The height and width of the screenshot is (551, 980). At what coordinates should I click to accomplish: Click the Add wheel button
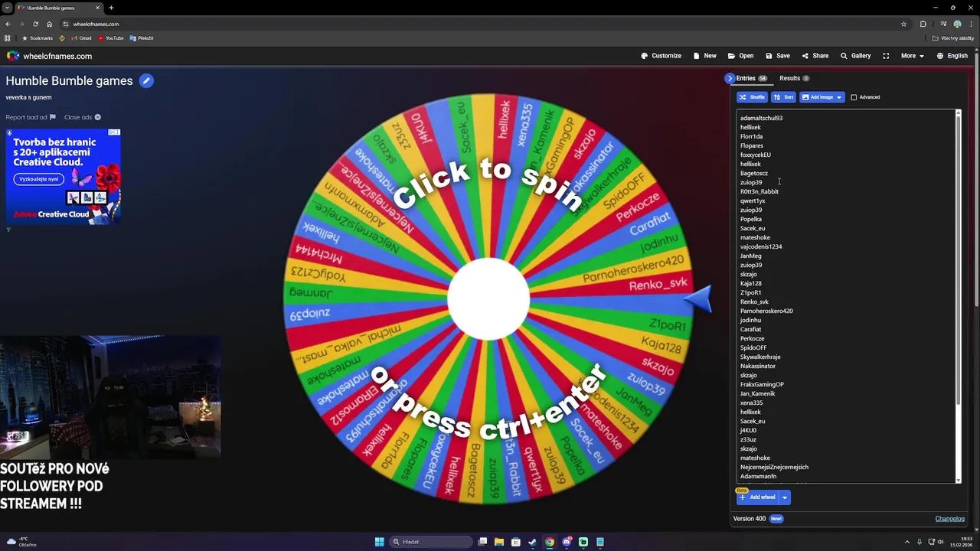click(x=757, y=497)
